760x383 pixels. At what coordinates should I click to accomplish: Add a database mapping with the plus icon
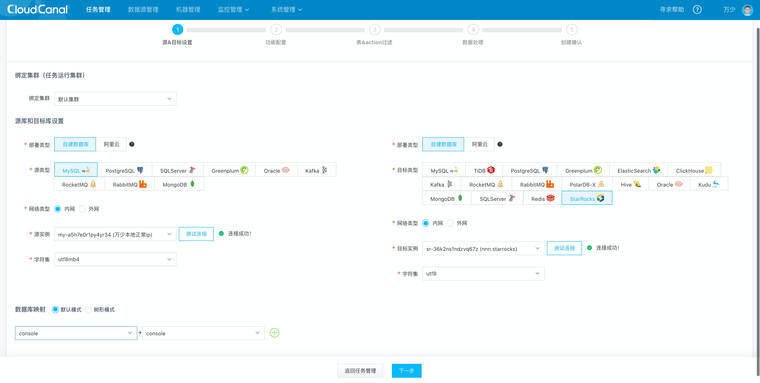pyautogui.click(x=274, y=333)
